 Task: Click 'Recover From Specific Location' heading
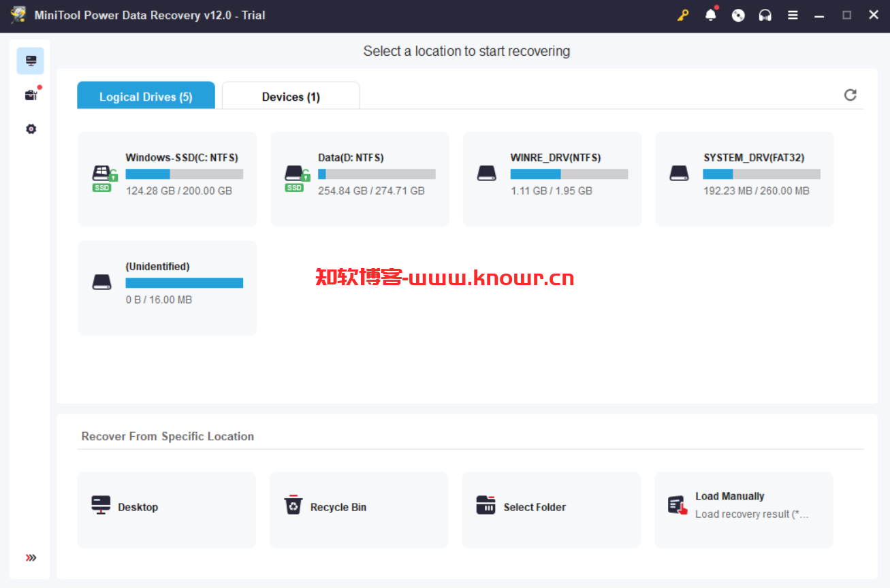168,436
